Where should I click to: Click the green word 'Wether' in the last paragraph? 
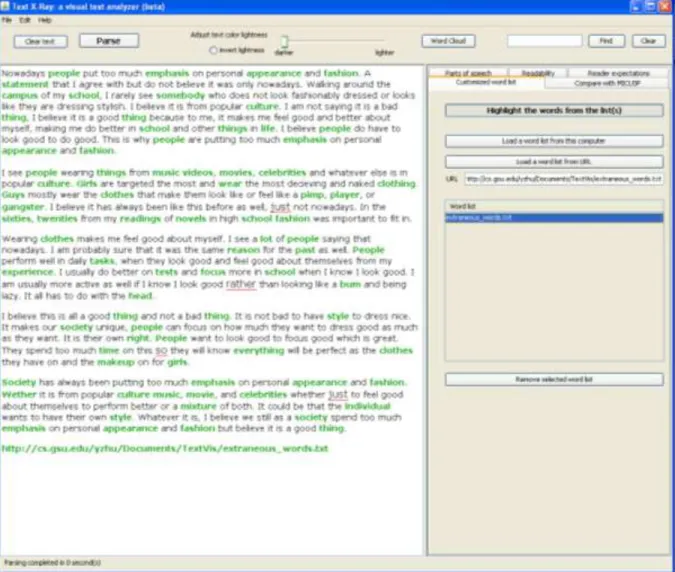(19, 395)
